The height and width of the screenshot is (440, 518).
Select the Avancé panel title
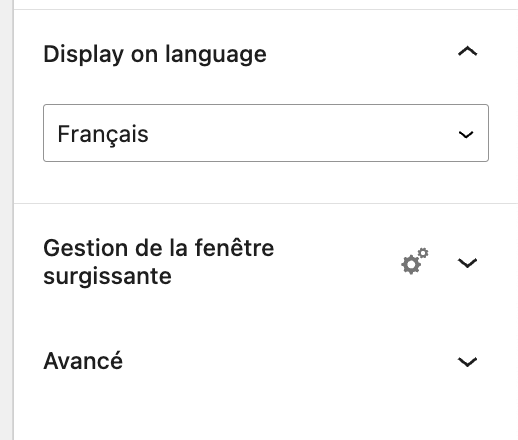coord(83,361)
